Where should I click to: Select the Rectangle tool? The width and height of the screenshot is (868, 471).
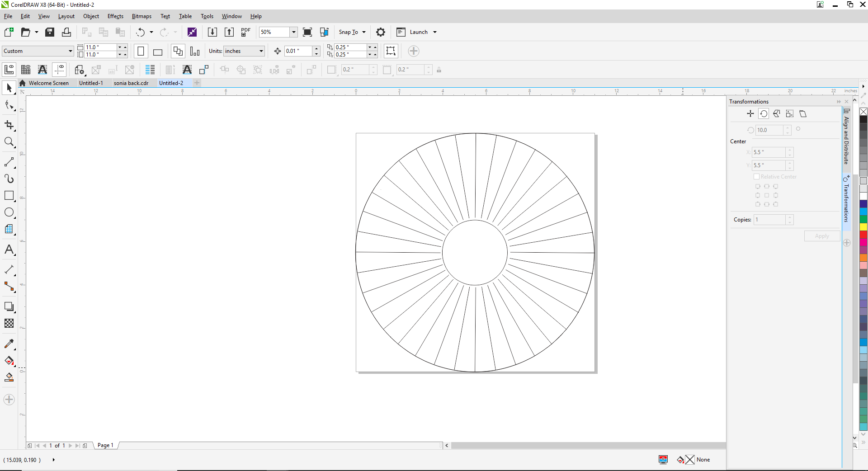pyautogui.click(x=9, y=195)
